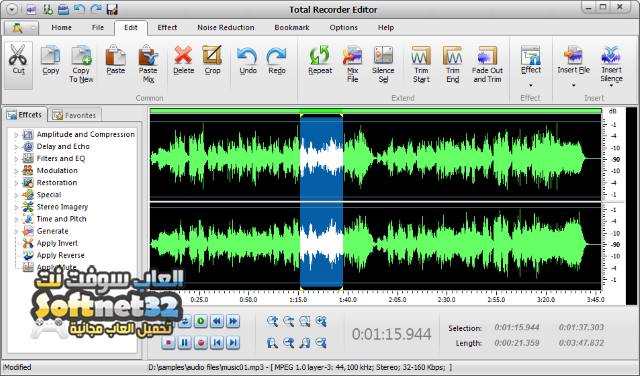This screenshot has width=640, height=376.
Task: Click the right yellow selection end marker
Action: click(341, 116)
